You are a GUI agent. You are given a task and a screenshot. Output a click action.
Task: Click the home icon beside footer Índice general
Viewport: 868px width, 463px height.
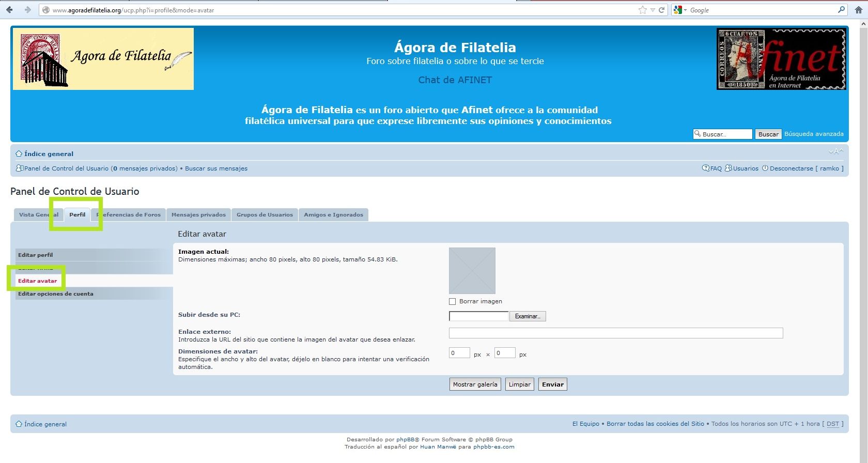pyautogui.click(x=19, y=424)
